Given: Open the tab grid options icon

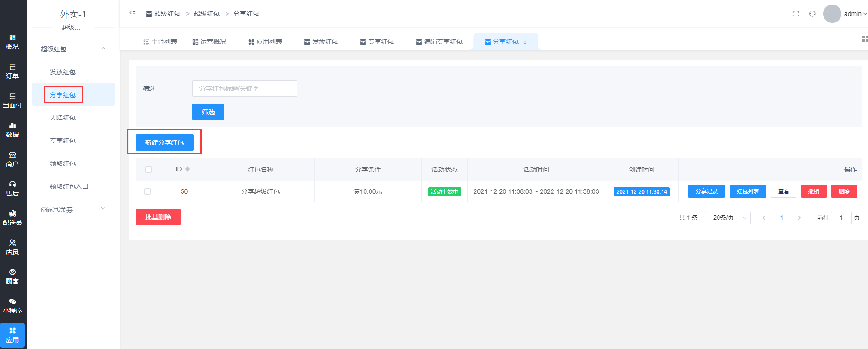Looking at the screenshot, I should pyautogui.click(x=865, y=39).
